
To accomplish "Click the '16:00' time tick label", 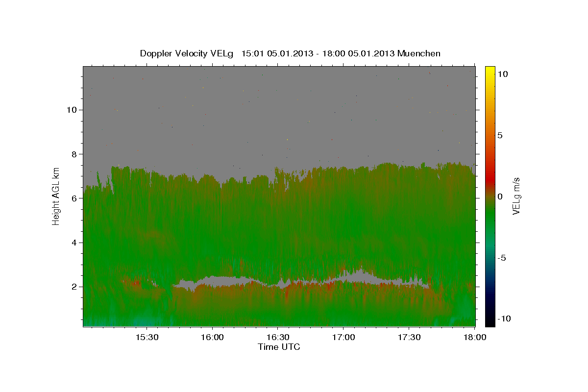I will coord(212,338).
